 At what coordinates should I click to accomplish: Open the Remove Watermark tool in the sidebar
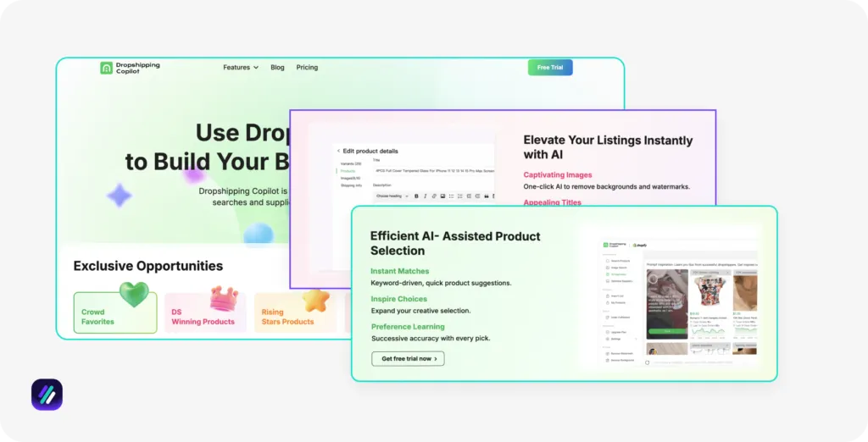tap(621, 353)
